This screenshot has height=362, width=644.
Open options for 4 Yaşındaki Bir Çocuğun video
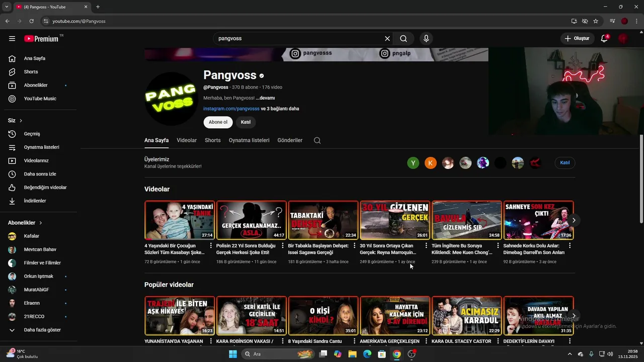pyautogui.click(x=210, y=246)
